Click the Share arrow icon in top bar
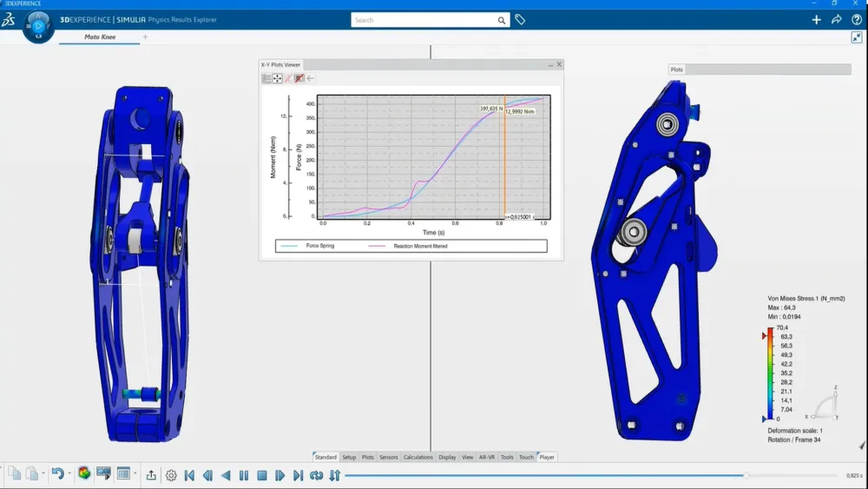The height and width of the screenshot is (489, 868). (x=837, y=19)
